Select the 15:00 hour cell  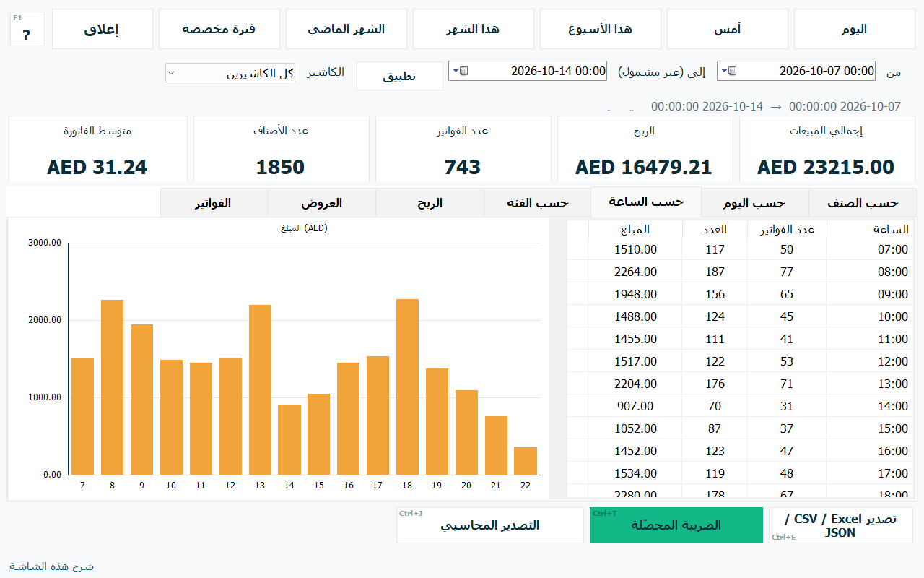(869, 428)
